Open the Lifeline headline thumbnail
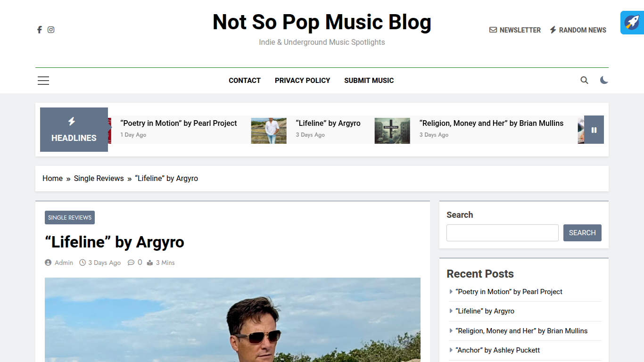 [269, 131]
